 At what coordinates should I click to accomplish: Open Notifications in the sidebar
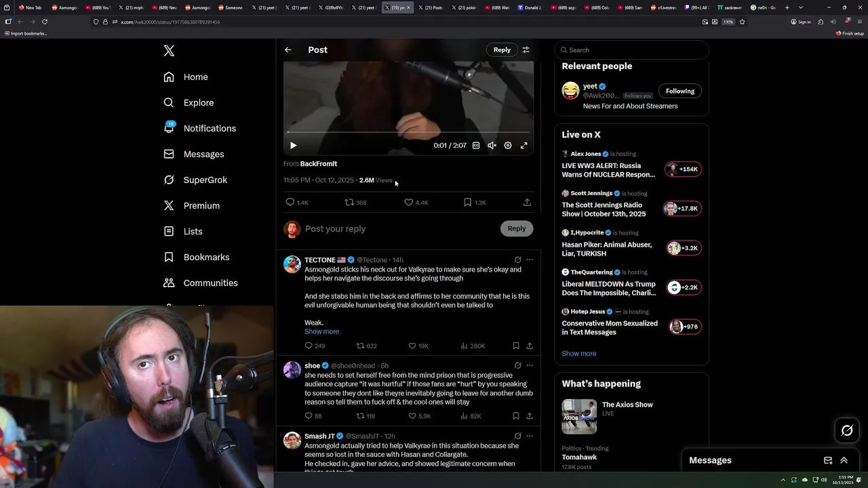pos(199,129)
